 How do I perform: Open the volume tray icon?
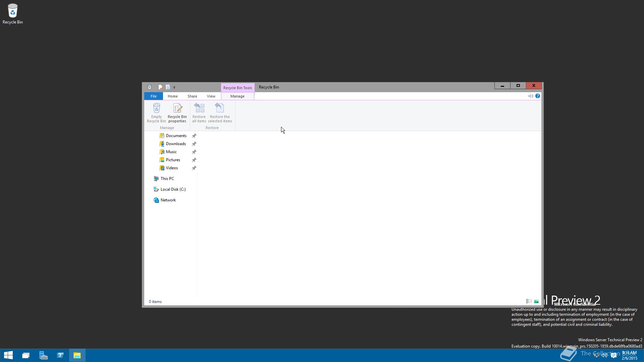click(604, 355)
